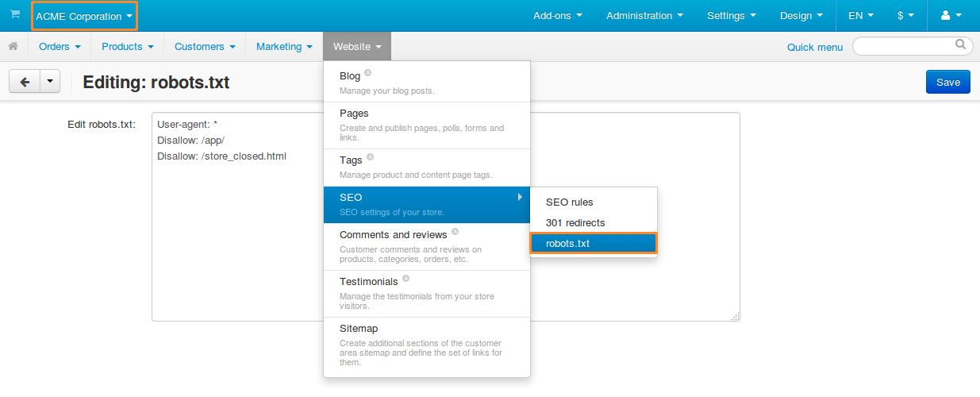Open the Marketing menu

click(x=284, y=47)
